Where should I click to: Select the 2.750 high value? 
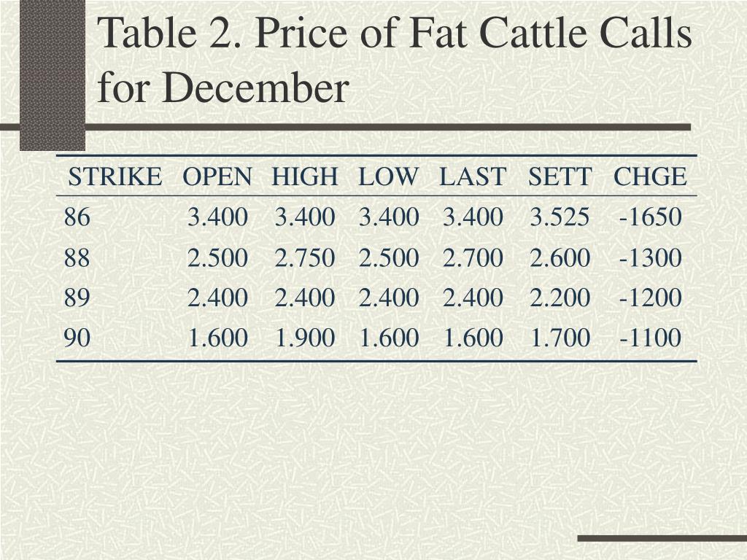click(x=305, y=258)
